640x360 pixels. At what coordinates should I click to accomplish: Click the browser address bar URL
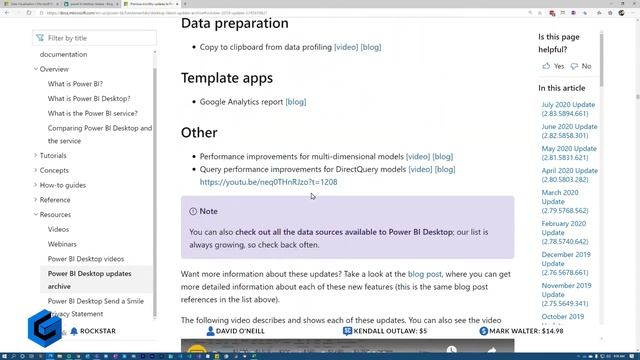click(157, 13)
